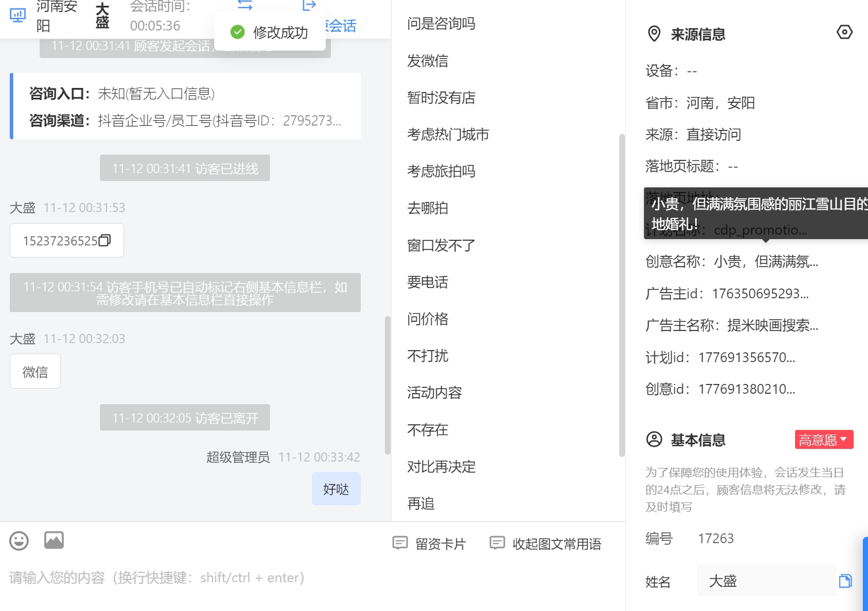Click the 广告主id value
The width and height of the screenshot is (868, 611).
[x=760, y=293]
